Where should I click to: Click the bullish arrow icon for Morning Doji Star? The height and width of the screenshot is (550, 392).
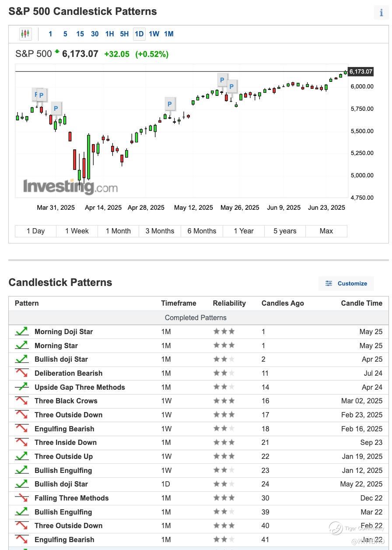pos(21,331)
